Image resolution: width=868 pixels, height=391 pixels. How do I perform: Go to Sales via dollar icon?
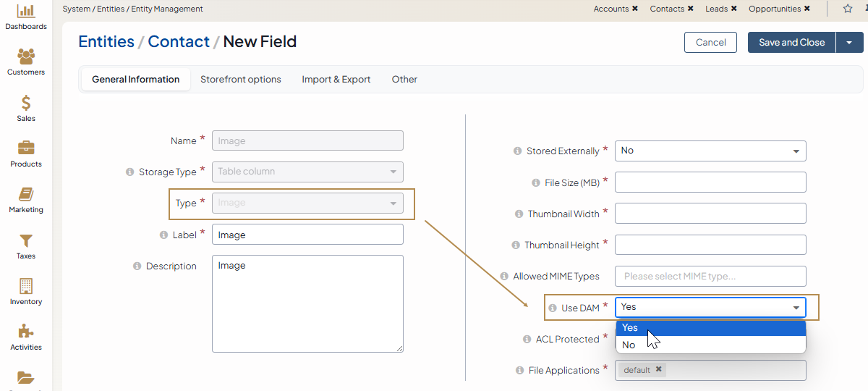pyautogui.click(x=26, y=103)
